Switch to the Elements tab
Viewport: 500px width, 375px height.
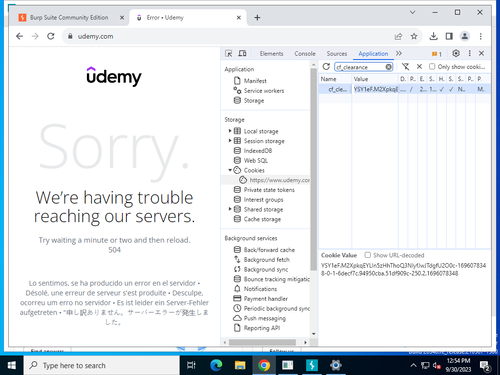point(271,54)
